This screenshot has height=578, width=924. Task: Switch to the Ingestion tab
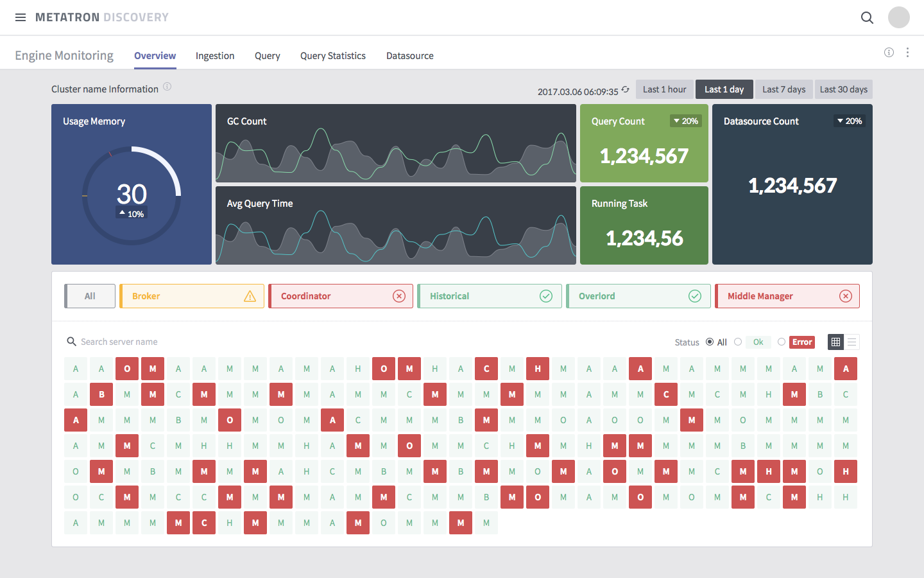click(x=215, y=56)
